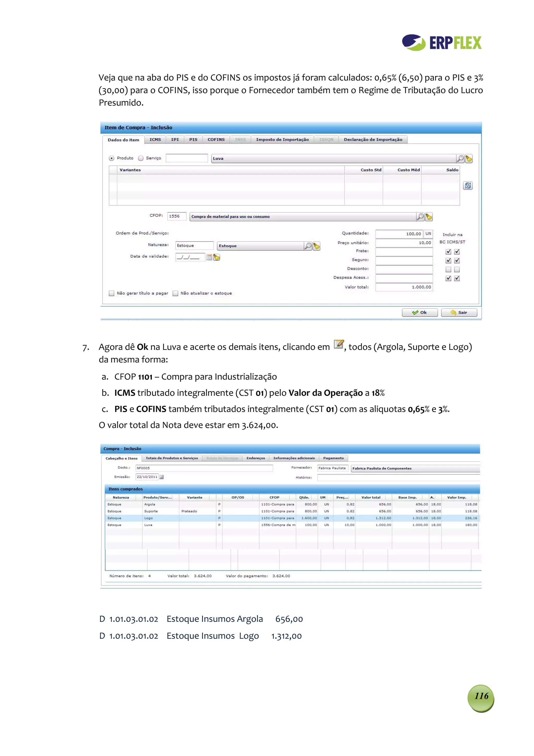The width and height of the screenshot is (534, 756).
Task: Enable Não atualizar o estoque checkbox
Action: pos(175,293)
